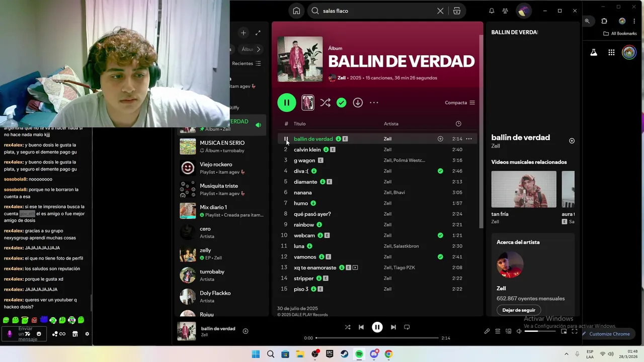Open the Musiquita triste playlist
Image resolution: width=644 pixels, height=362 pixels.
[221, 190]
